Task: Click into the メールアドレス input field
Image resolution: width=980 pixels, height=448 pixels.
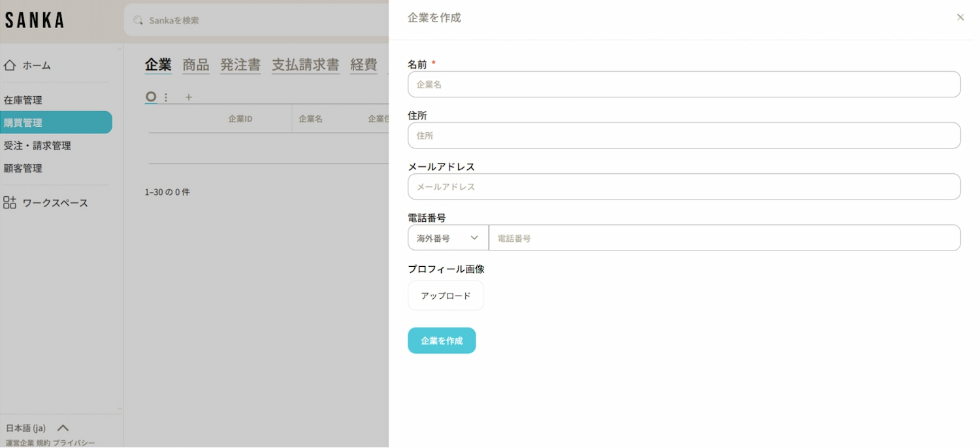Action: coord(684,186)
